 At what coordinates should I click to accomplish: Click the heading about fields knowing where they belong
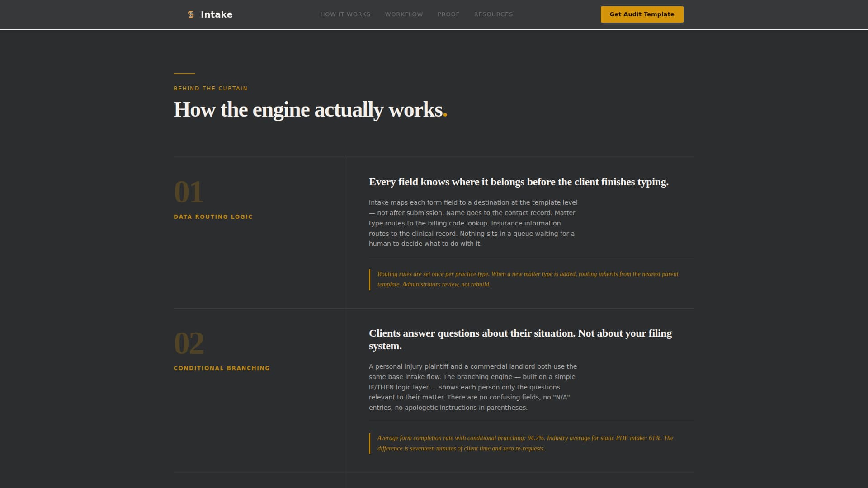point(519,182)
